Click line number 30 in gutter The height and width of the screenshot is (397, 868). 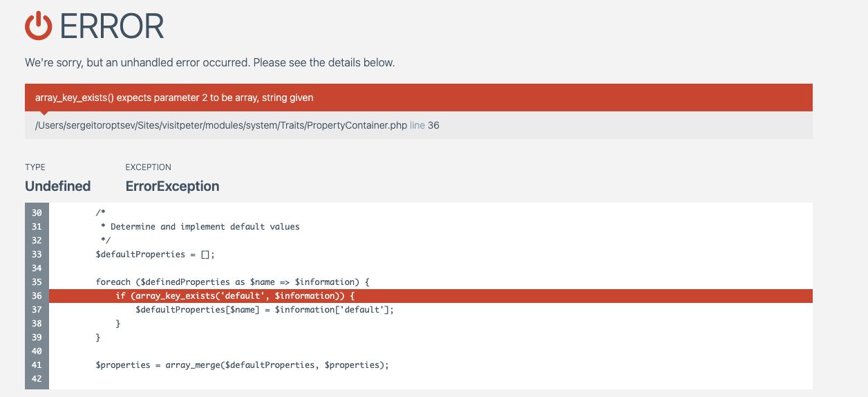(37, 213)
